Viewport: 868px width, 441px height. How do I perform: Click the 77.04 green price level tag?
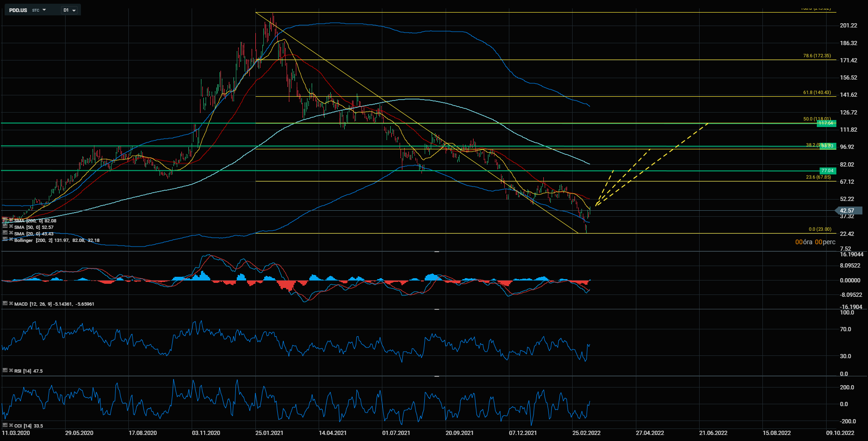(827, 171)
